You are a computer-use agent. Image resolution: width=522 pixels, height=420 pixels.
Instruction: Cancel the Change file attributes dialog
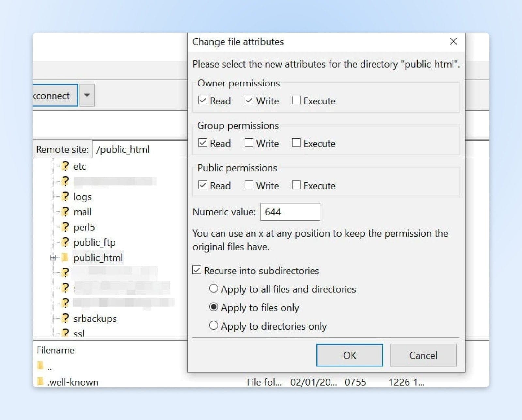pos(423,355)
